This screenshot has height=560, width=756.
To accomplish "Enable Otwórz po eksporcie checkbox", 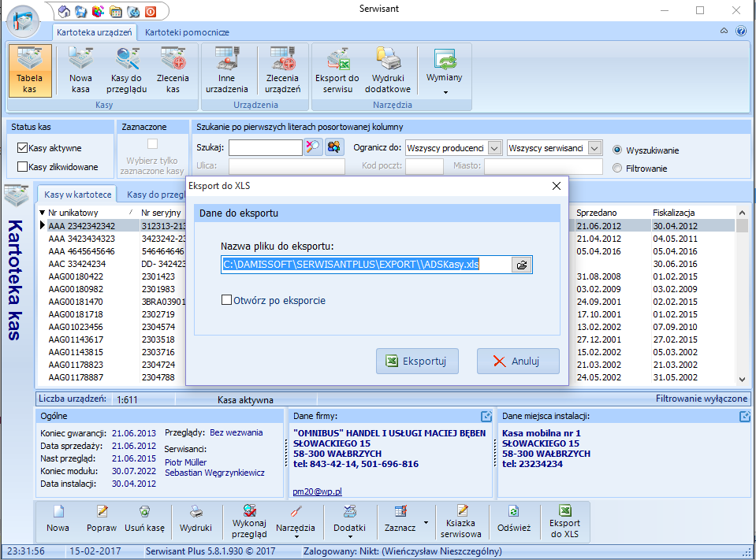I will click(x=227, y=300).
